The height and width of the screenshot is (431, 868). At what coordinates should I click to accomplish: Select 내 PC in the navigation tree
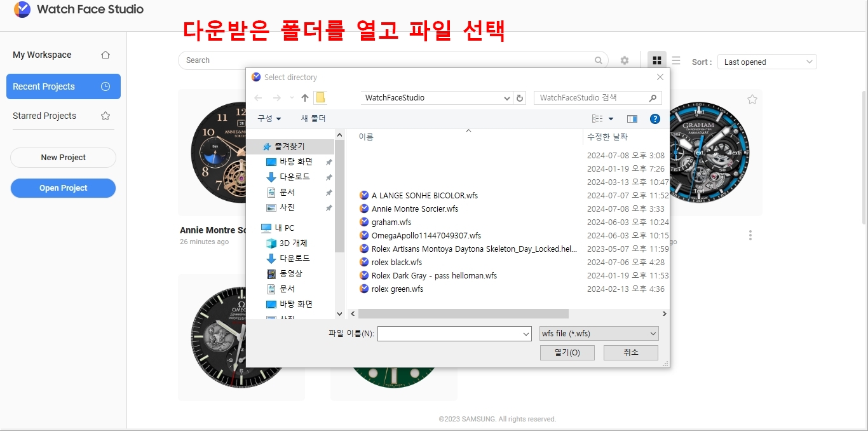pyautogui.click(x=278, y=228)
